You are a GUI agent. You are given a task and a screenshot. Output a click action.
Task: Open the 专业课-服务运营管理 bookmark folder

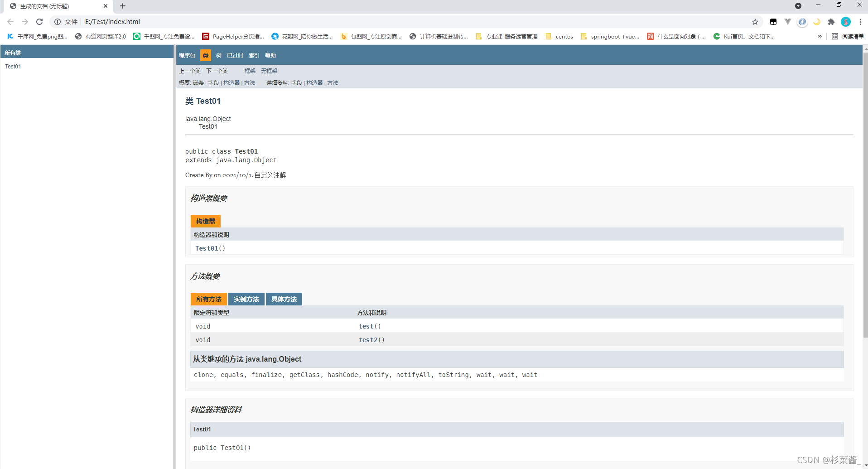(x=506, y=36)
